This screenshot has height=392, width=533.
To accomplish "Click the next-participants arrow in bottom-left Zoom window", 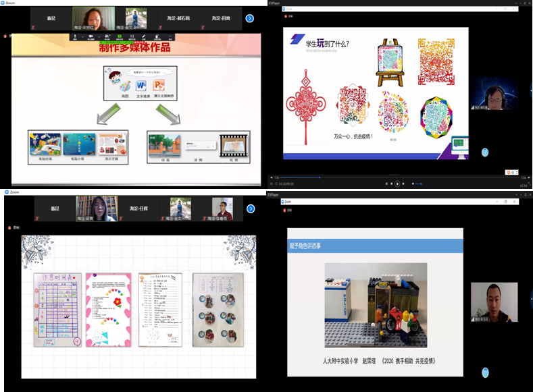I will tap(251, 208).
